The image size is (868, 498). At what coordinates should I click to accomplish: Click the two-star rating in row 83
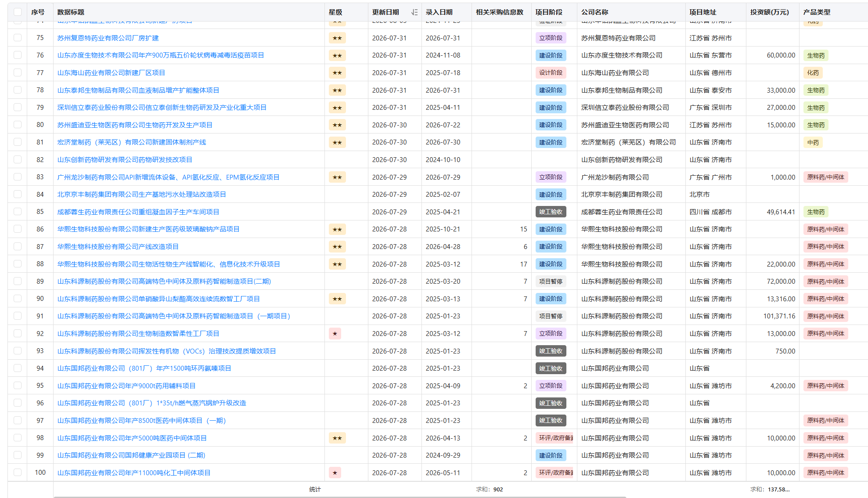click(x=337, y=177)
